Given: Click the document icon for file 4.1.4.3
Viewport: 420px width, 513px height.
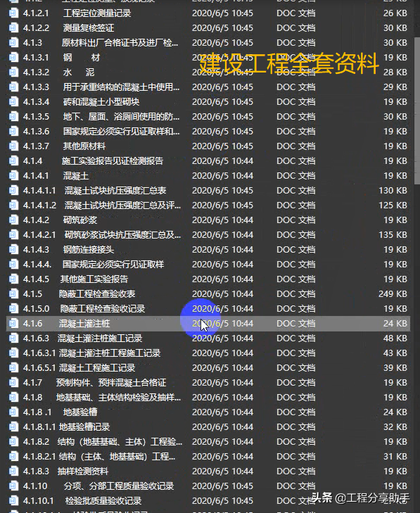Looking at the screenshot, I should (x=13, y=250).
